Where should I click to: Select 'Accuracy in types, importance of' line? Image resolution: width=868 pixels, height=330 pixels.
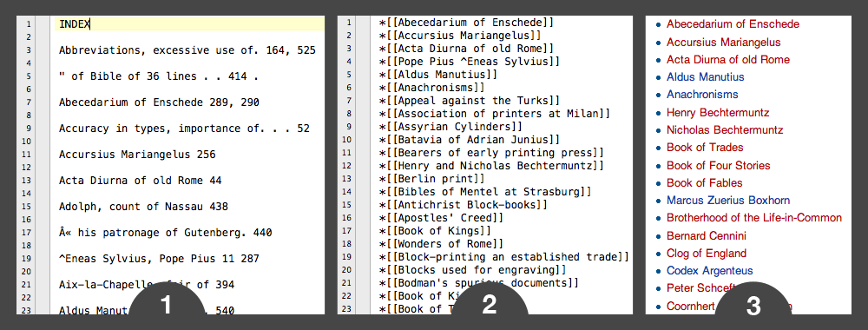184,129
